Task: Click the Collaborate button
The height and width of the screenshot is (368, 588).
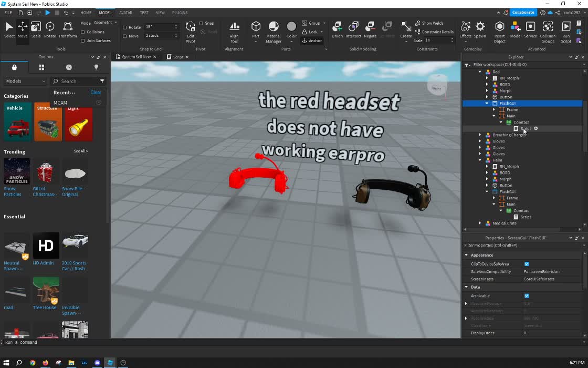Action: click(523, 12)
